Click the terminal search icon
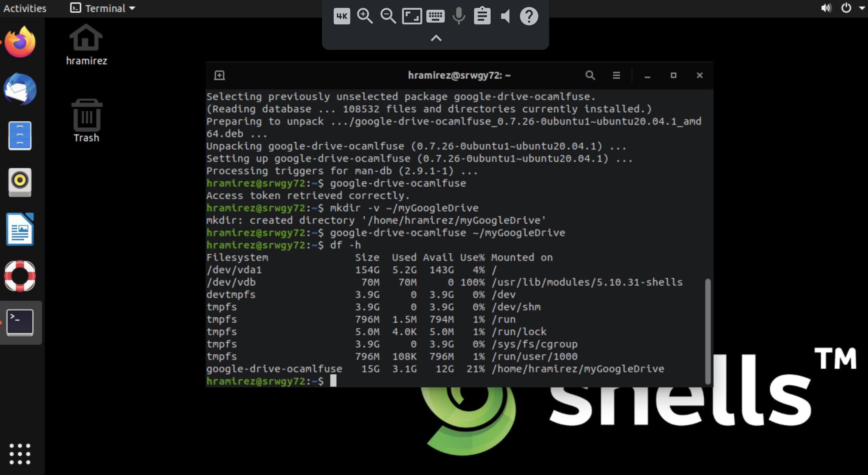868x475 pixels. tap(590, 75)
